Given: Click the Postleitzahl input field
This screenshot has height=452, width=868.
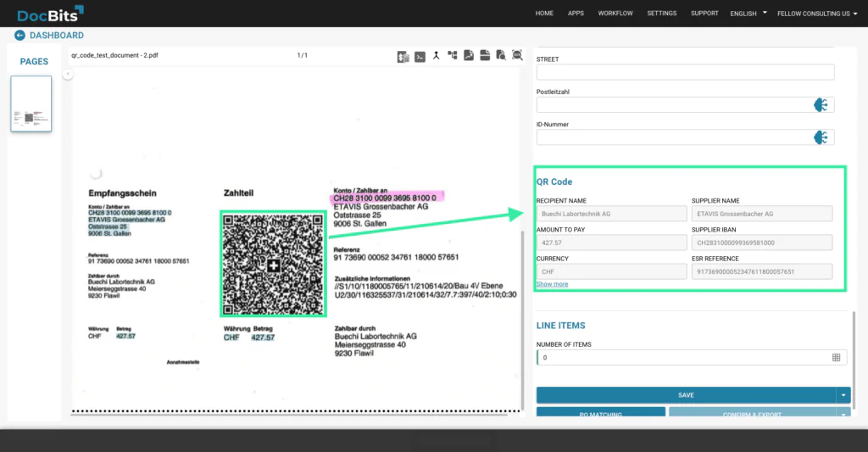Looking at the screenshot, I should [x=685, y=104].
